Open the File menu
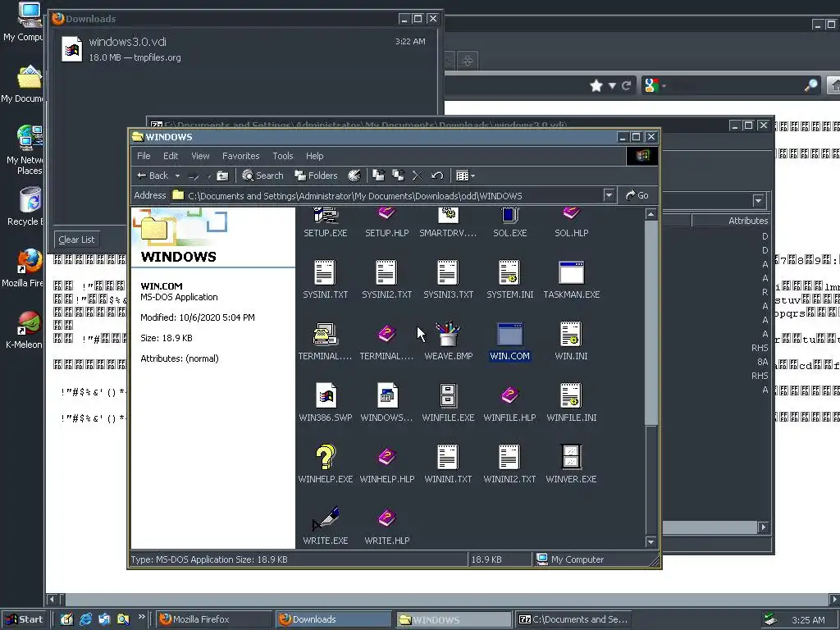 pyautogui.click(x=144, y=156)
